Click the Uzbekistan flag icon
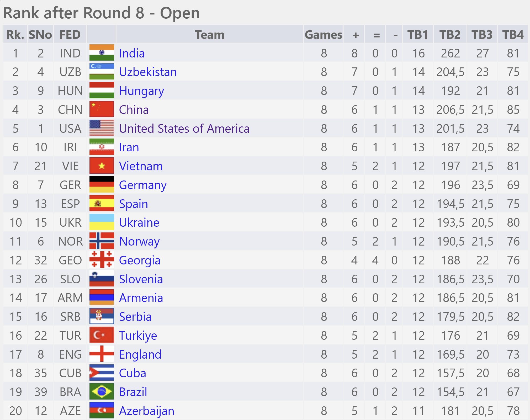The height and width of the screenshot is (420, 530). 102,72
